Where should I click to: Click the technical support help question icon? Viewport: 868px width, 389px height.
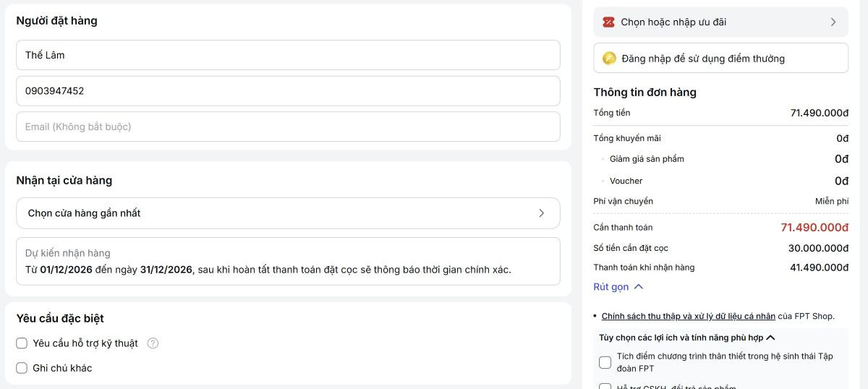153,343
